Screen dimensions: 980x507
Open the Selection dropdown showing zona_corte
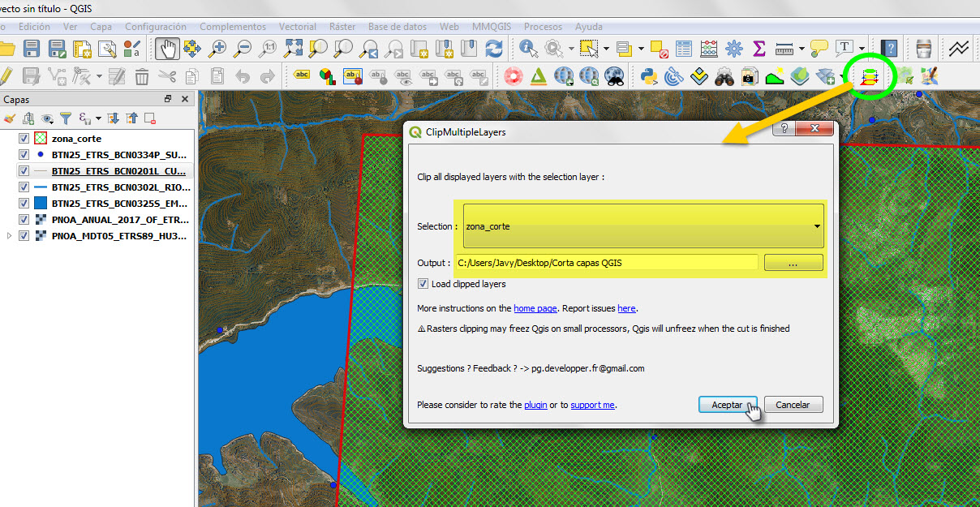[x=816, y=226]
